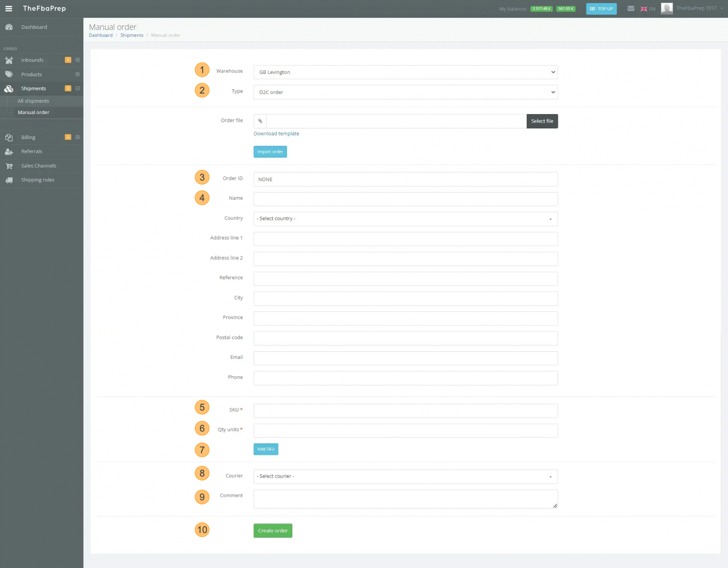Open the Select country dropdown
728x568 pixels.
(x=405, y=219)
